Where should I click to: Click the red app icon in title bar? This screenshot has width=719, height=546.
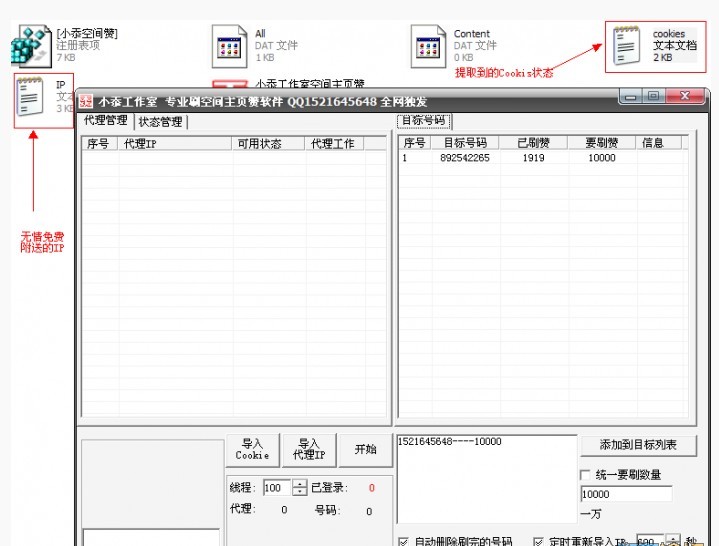click(x=86, y=101)
